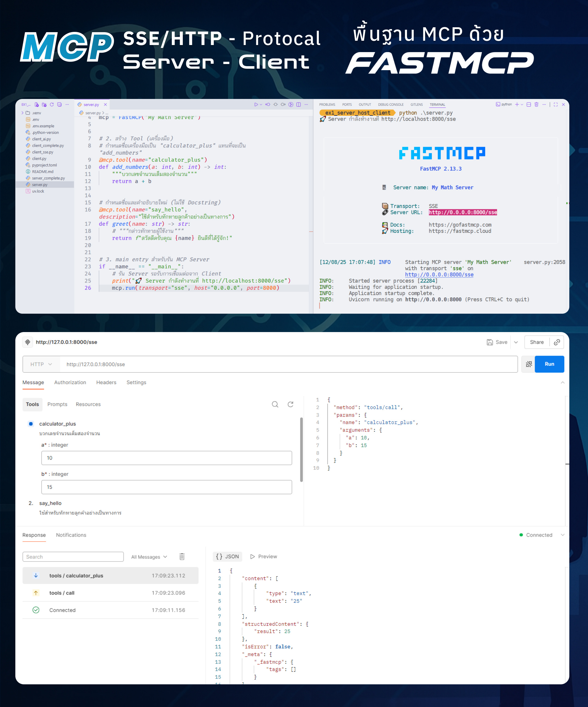This screenshot has width=588, height=707.
Task: Delete response messages with trash icon
Action: click(x=182, y=557)
